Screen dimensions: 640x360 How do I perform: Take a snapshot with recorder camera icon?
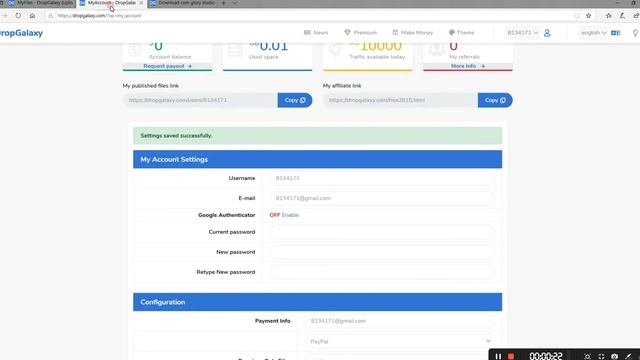click(614, 356)
